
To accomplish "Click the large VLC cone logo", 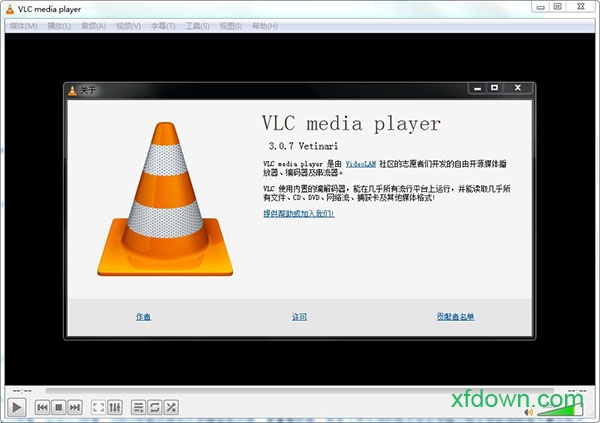I will pyautogui.click(x=165, y=199).
